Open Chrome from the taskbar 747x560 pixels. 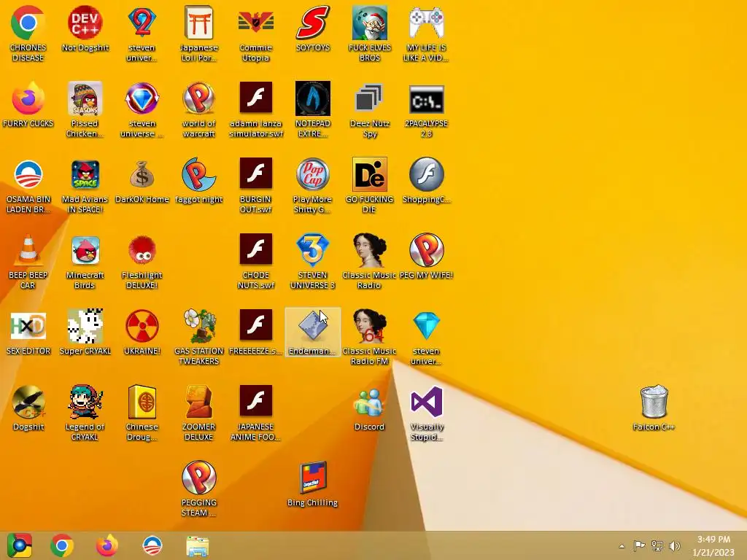tap(62, 545)
